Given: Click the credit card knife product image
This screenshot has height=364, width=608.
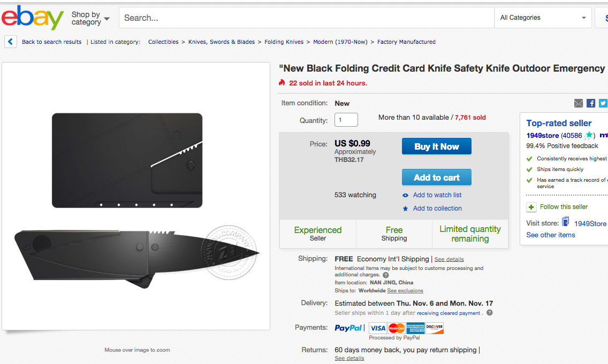Looking at the screenshot, I should (136, 196).
